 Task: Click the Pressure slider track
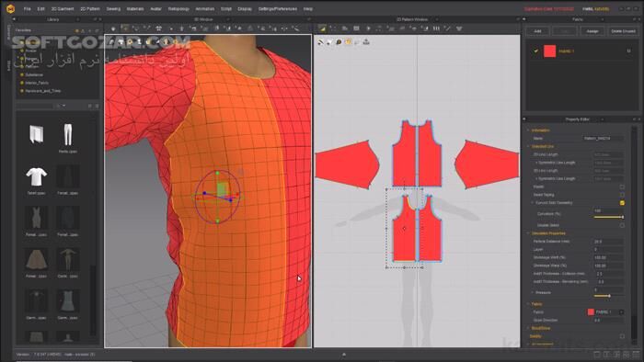click(608, 296)
